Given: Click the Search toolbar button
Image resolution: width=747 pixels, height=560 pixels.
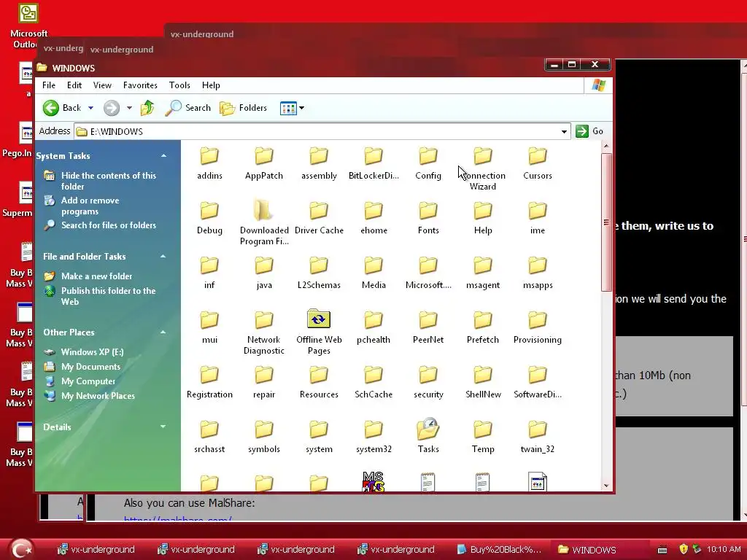Looking at the screenshot, I should point(187,108).
